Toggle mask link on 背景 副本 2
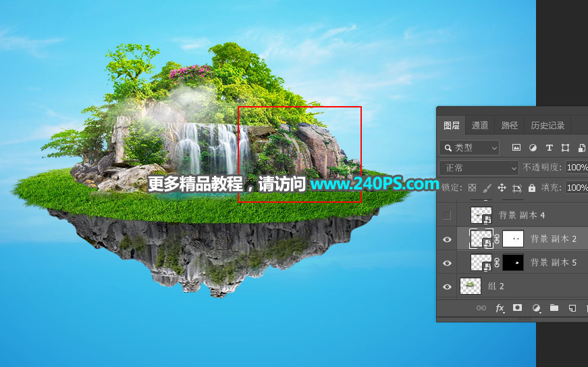The width and height of the screenshot is (588, 367). [x=498, y=239]
